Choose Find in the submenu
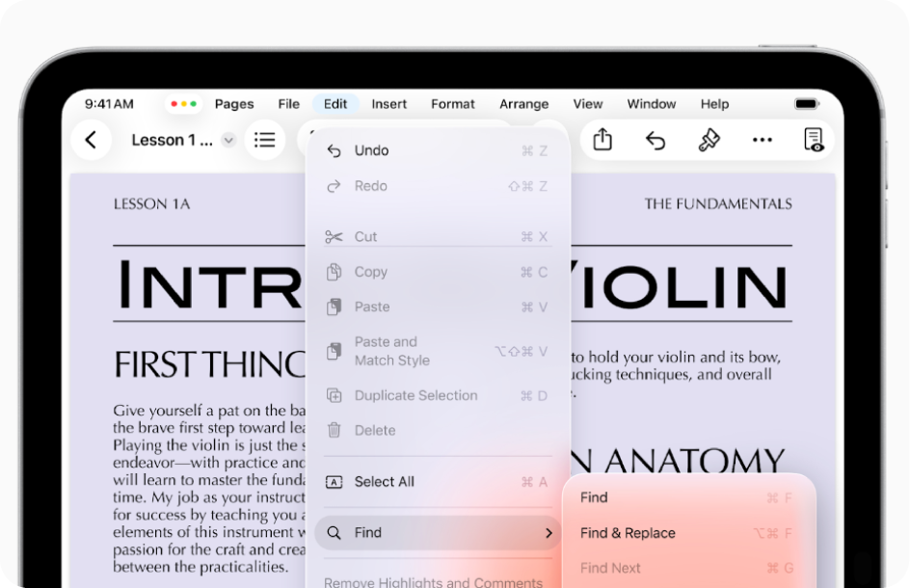Image resolution: width=910 pixels, height=588 pixels. pos(688,498)
